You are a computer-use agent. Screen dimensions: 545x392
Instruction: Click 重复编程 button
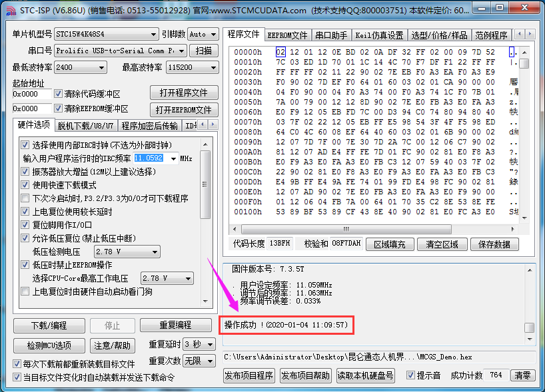175,325
